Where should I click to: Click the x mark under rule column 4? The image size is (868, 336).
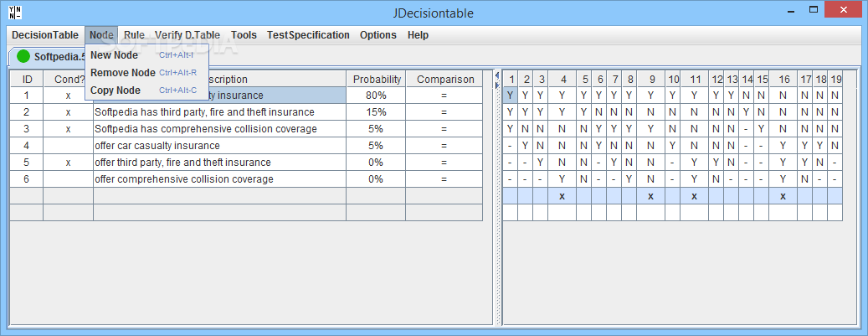click(x=562, y=196)
